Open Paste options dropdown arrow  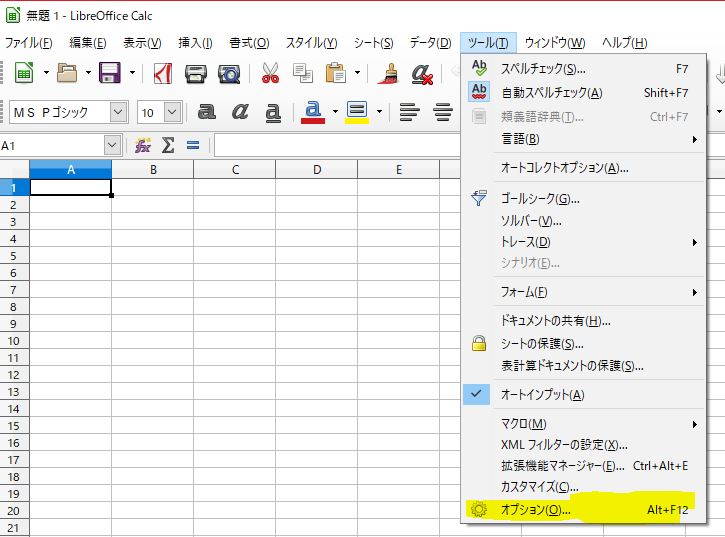357,73
